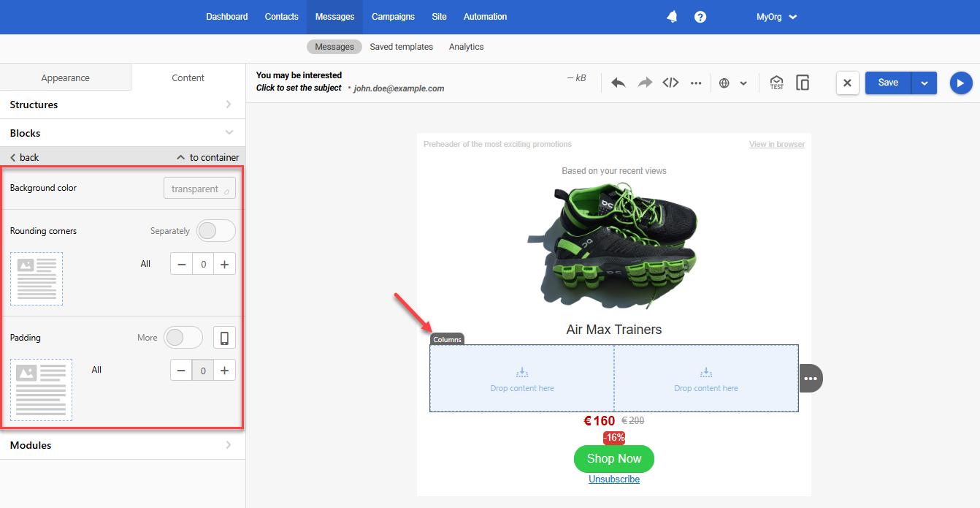980x508 pixels.
Task: Toggle Rounding corners Separately switch
Action: tap(216, 231)
